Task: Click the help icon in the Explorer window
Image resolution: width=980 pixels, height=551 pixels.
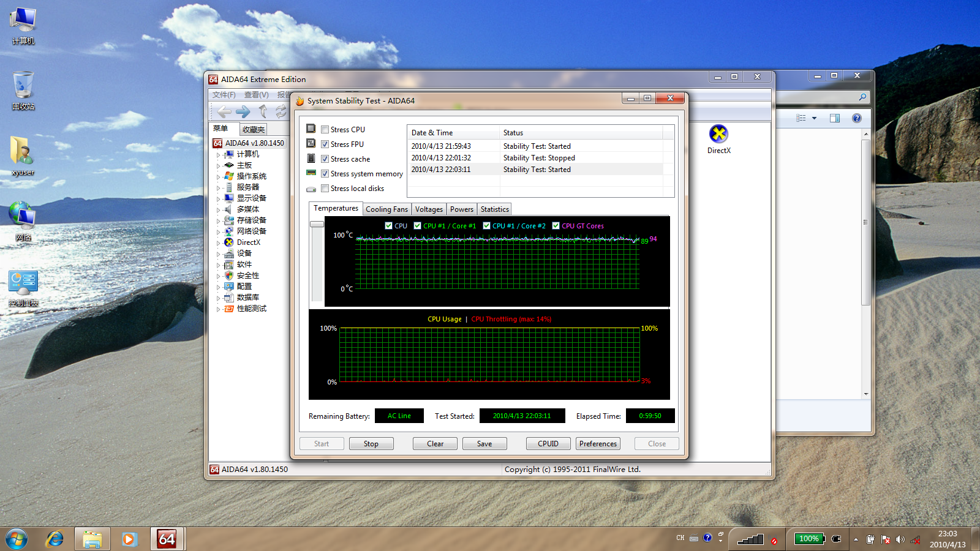Action: [857, 118]
